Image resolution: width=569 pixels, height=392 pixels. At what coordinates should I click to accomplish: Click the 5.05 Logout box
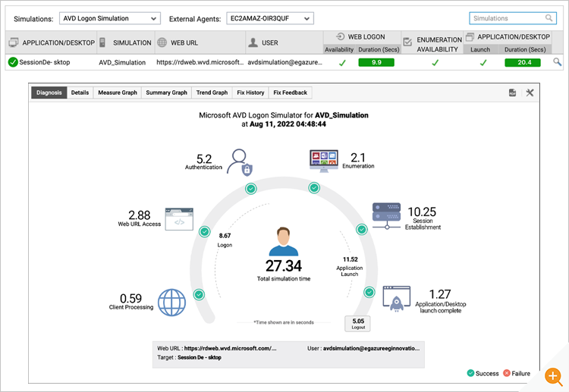click(x=358, y=324)
